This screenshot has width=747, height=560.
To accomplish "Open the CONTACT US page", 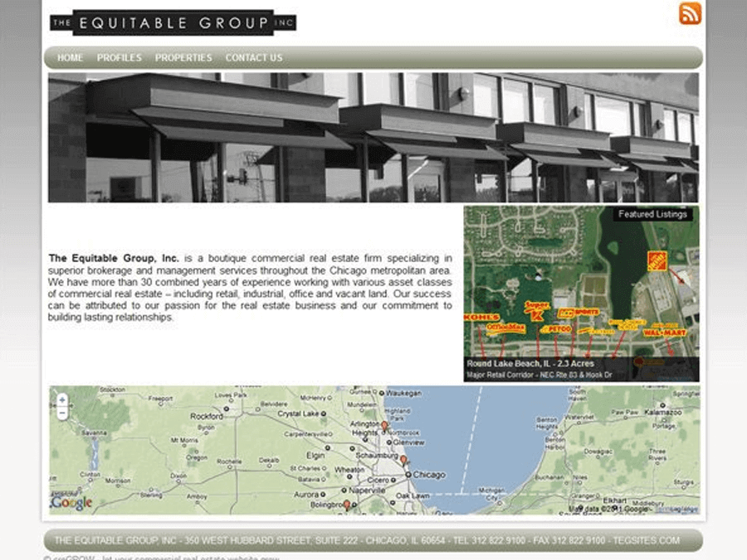I will pyautogui.click(x=253, y=57).
